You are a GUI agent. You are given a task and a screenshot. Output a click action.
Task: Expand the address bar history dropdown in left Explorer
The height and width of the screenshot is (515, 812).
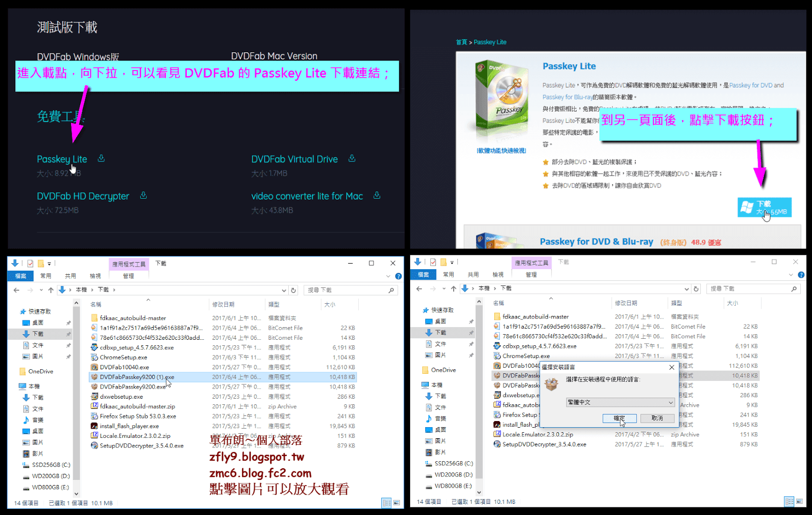click(x=284, y=290)
